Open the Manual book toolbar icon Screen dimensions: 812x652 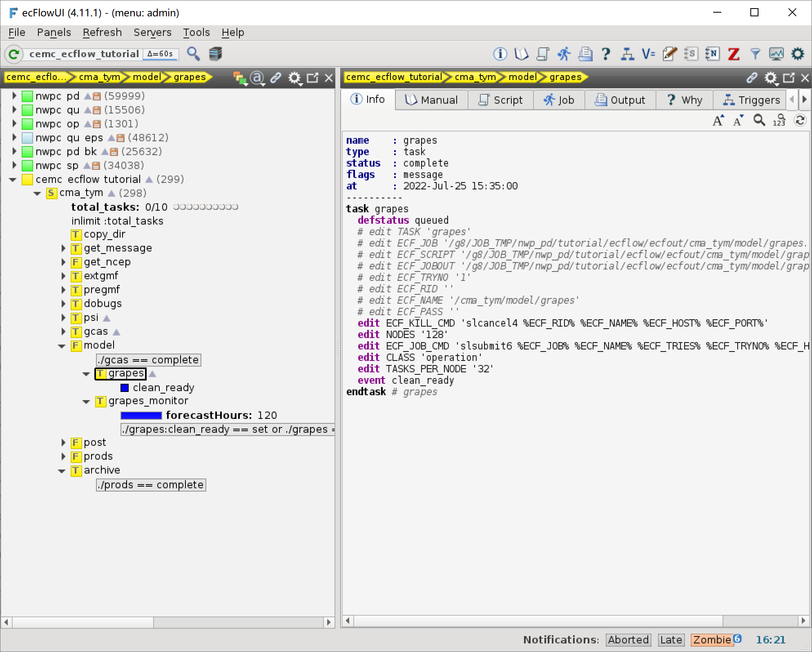(x=522, y=54)
